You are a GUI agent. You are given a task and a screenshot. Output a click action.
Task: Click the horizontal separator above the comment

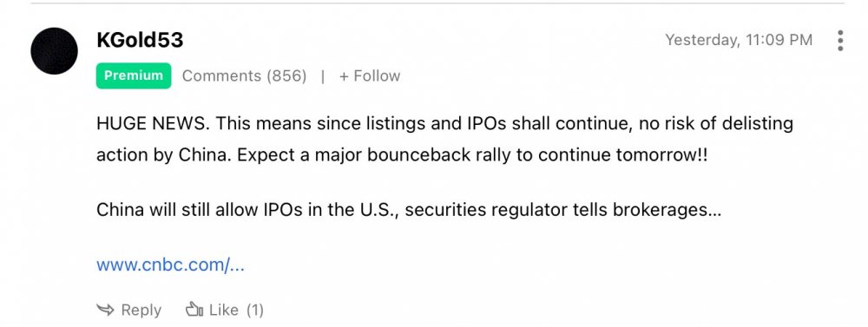point(437,3)
